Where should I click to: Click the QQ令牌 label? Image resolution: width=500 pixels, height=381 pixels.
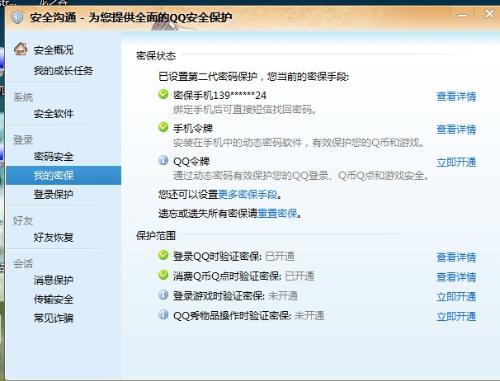click(191, 162)
